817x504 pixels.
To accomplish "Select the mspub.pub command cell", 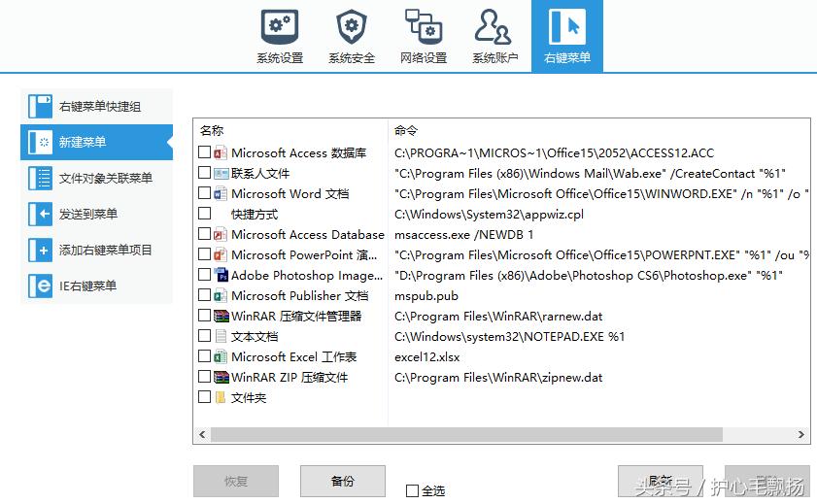I will coord(426,296).
